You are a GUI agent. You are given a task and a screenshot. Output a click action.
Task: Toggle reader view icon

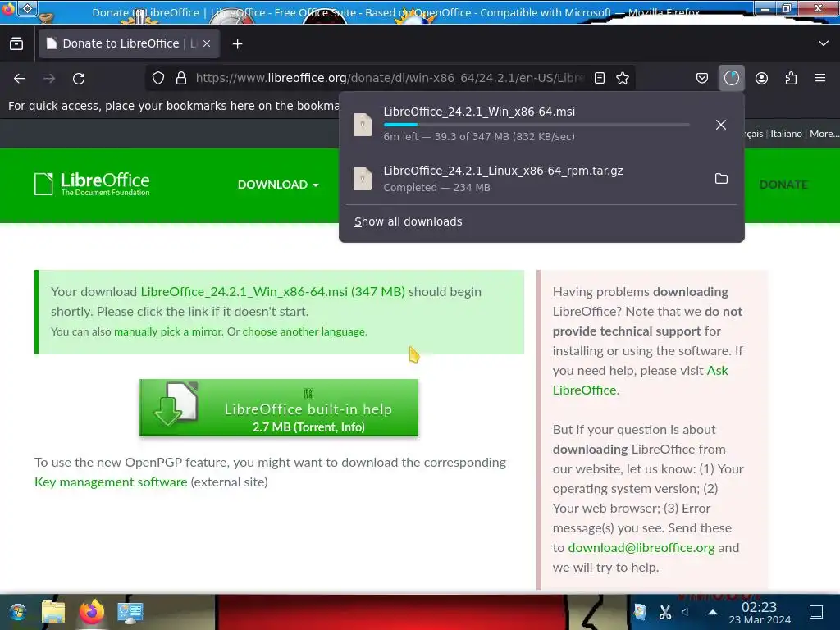(x=600, y=78)
